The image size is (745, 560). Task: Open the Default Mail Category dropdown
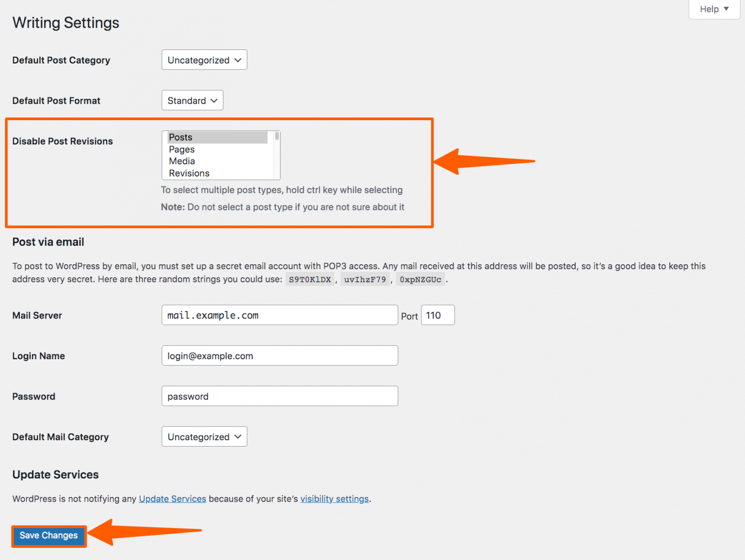coord(204,436)
